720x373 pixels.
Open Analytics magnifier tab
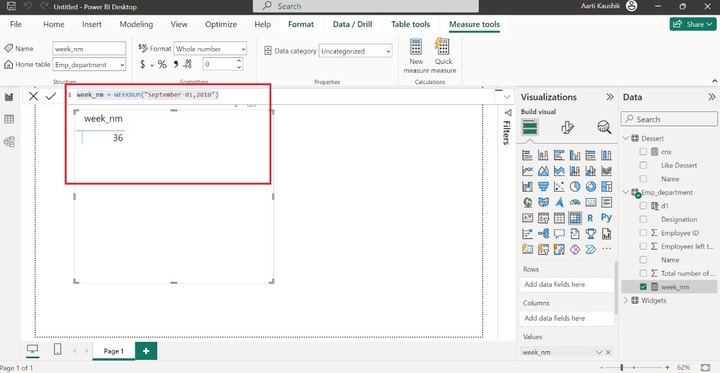coord(604,127)
